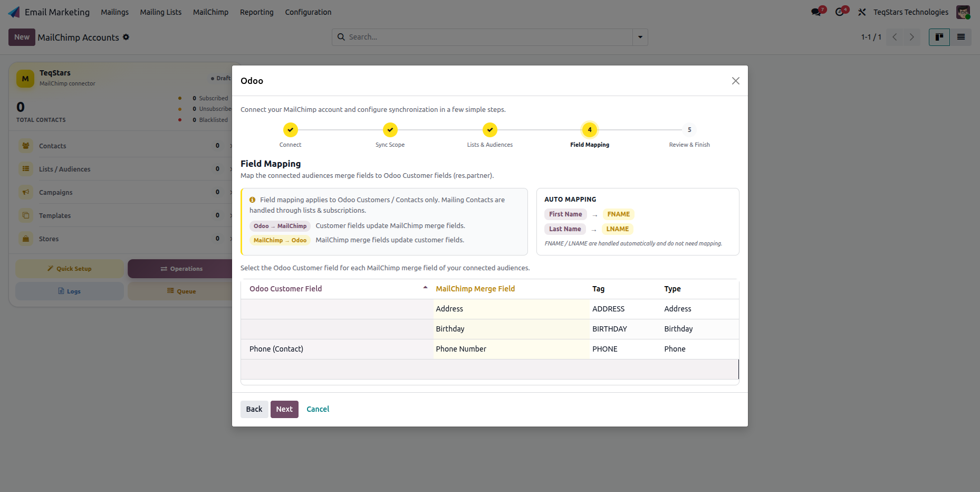Click the FNAME auto mapping badge

pyautogui.click(x=618, y=214)
